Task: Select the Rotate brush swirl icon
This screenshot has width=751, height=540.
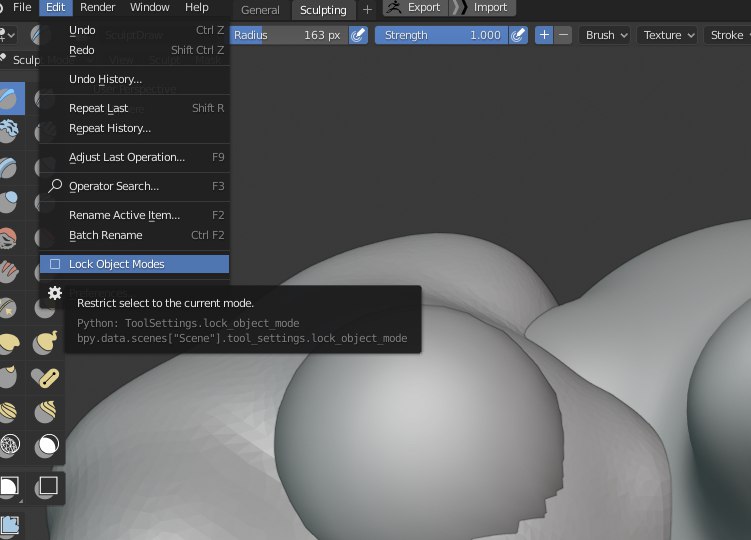Action: click(x=45, y=412)
